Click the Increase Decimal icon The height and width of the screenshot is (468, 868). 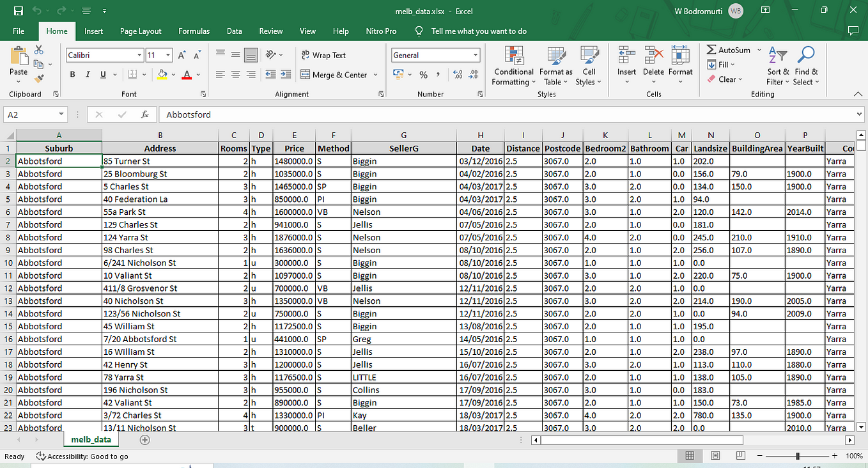coord(458,75)
